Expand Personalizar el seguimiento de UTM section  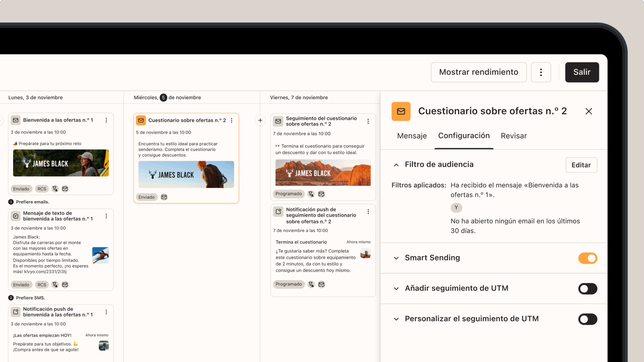396,319
